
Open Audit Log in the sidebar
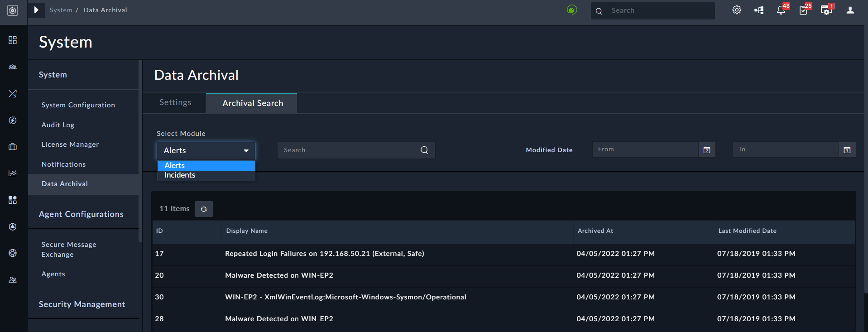58,125
